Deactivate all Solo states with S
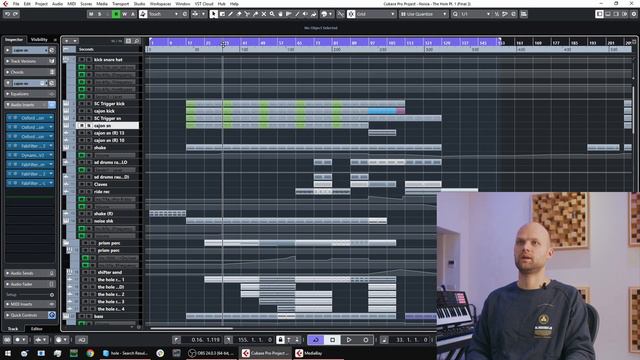The height and width of the screenshot is (360, 640). click(99, 14)
